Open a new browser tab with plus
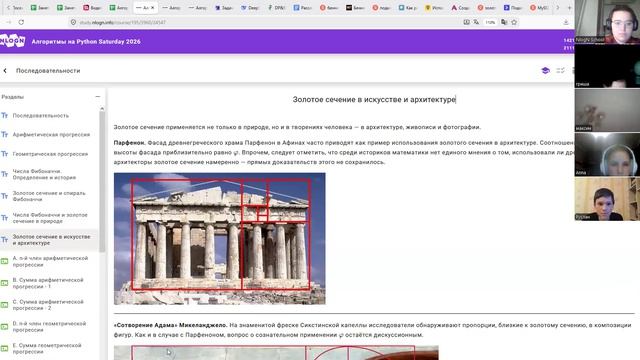 569,7
